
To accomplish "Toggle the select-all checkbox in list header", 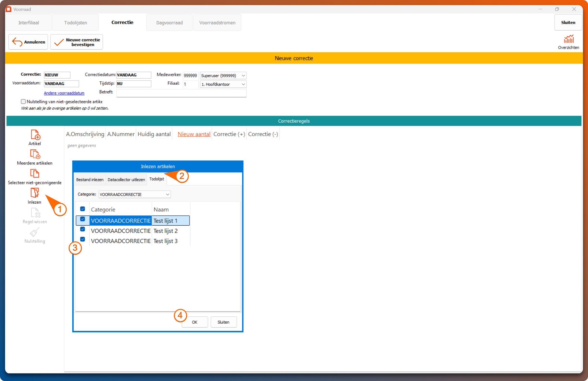I will point(83,209).
